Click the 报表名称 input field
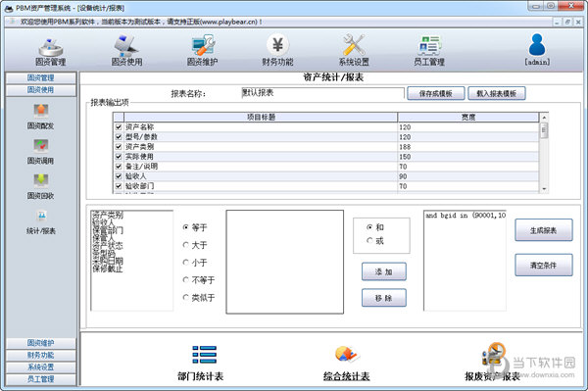588x391 pixels. [322, 93]
